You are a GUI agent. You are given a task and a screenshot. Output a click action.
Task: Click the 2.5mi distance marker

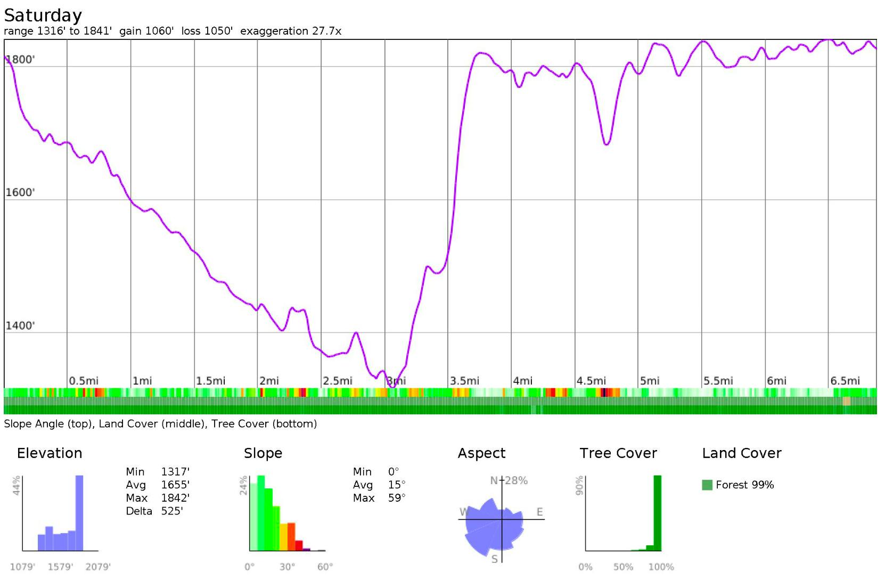click(338, 381)
